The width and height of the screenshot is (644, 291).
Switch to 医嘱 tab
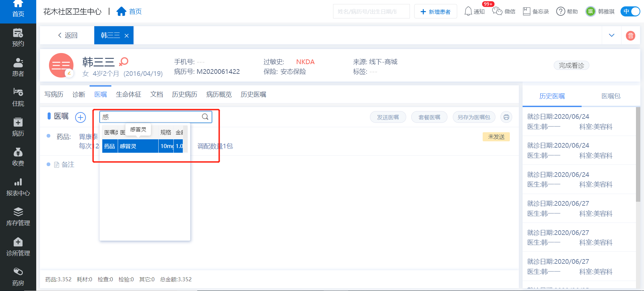[x=101, y=94]
